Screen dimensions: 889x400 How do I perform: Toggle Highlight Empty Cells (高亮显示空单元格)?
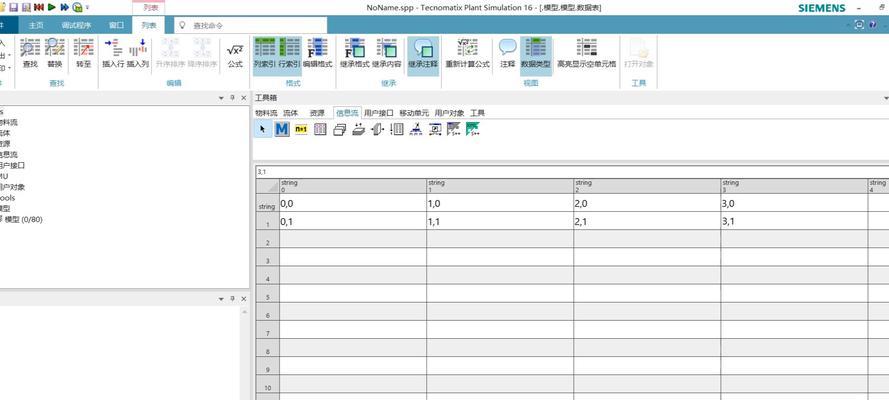[586, 53]
